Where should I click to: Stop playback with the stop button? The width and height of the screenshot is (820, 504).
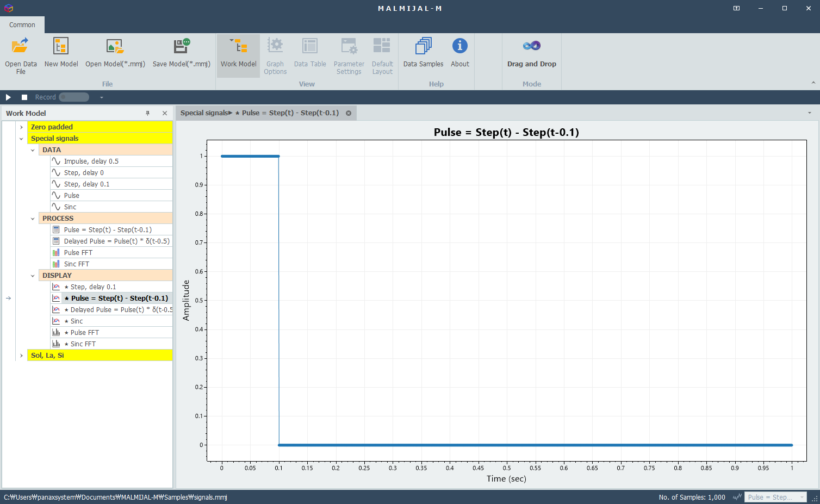pyautogui.click(x=24, y=97)
